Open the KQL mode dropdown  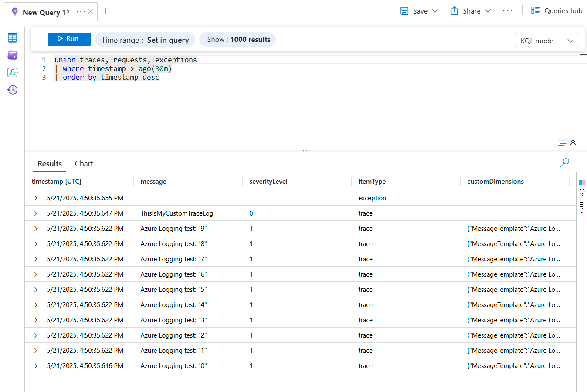click(547, 40)
